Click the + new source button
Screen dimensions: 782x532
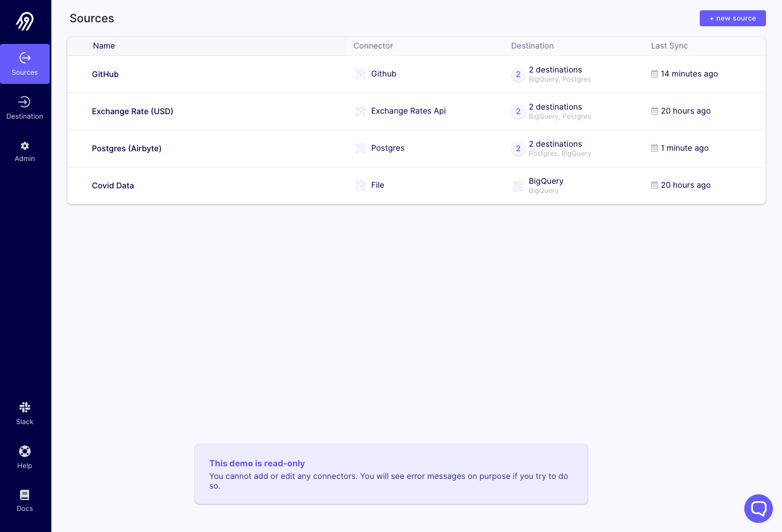click(732, 18)
